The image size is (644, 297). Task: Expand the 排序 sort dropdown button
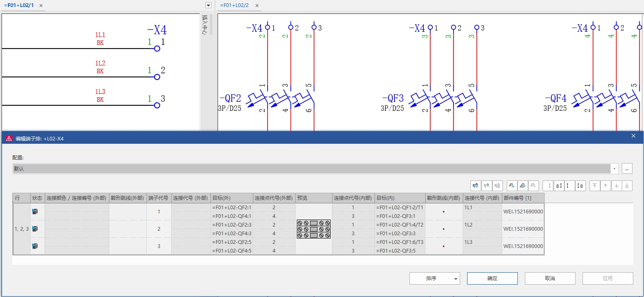pyautogui.click(x=456, y=279)
